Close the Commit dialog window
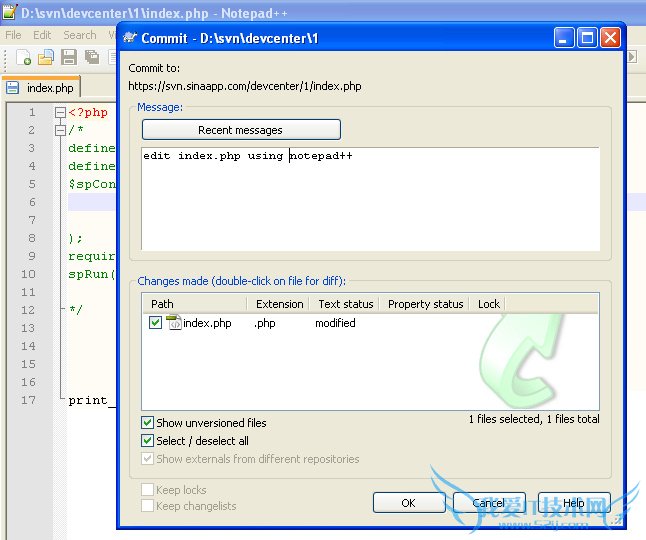Image resolution: width=646 pixels, height=540 pixels. pyautogui.click(x=610, y=38)
